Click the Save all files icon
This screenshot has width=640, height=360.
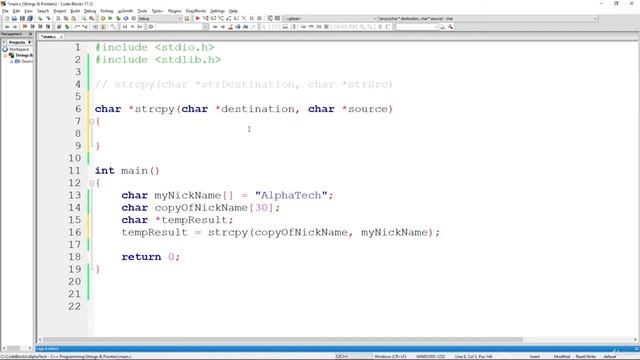(x=30, y=18)
